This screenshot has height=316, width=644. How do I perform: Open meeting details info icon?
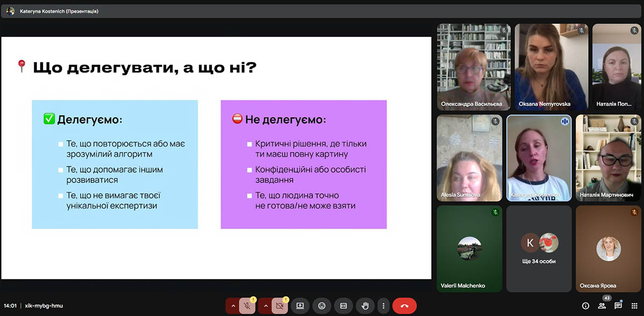point(586,306)
